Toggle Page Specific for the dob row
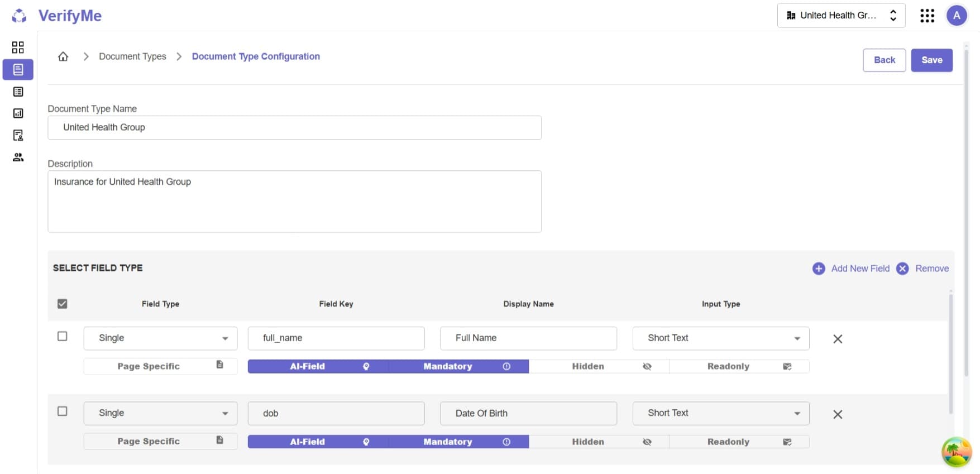The height and width of the screenshot is (474, 980). click(x=160, y=441)
